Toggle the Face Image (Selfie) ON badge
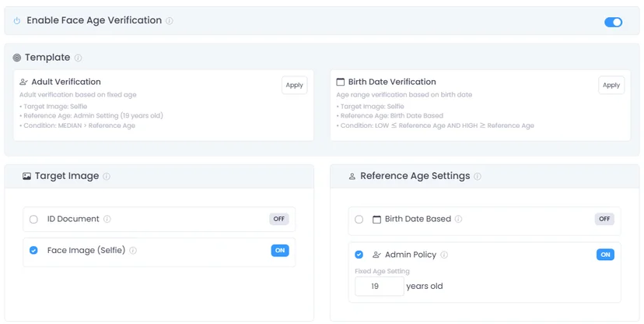The width and height of the screenshot is (644, 324). (x=280, y=251)
